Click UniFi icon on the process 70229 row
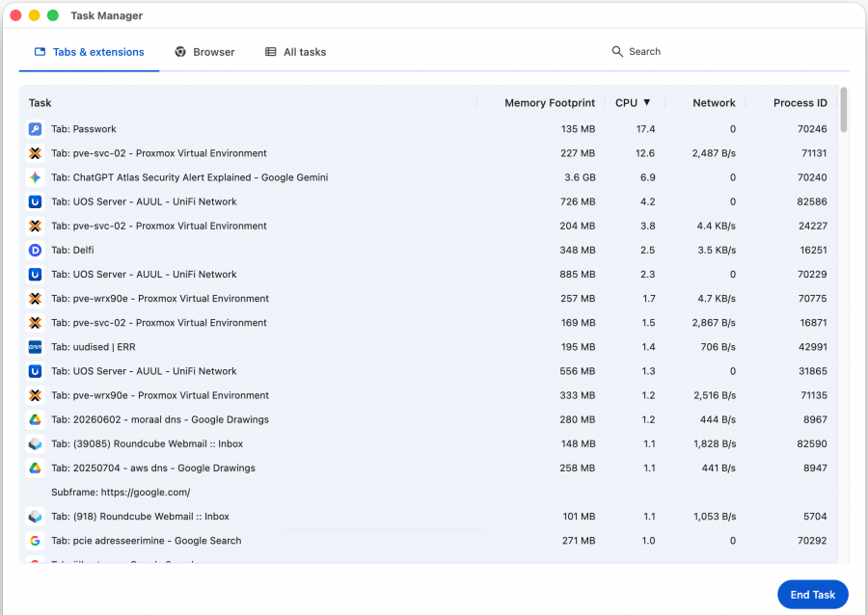This screenshot has height=615, width=868. (x=35, y=275)
